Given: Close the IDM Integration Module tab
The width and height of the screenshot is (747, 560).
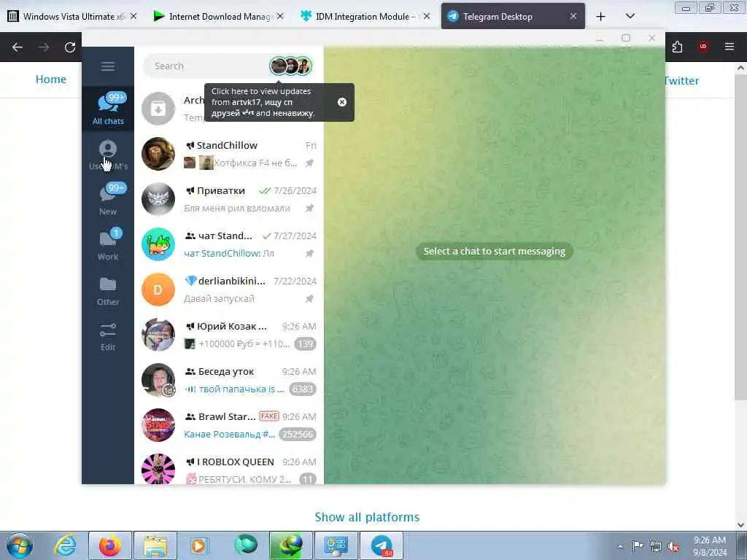Looking at the screenshot, I should (x=427, y=16).
